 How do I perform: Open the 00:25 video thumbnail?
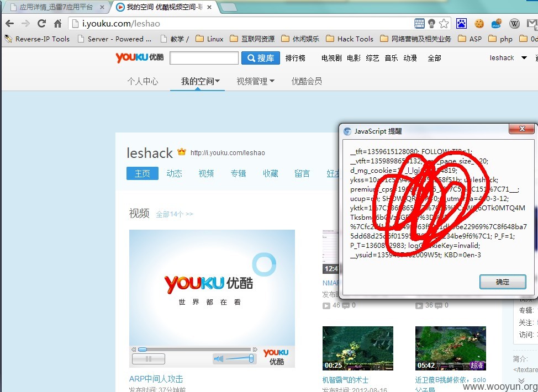(x=358, y=348)
